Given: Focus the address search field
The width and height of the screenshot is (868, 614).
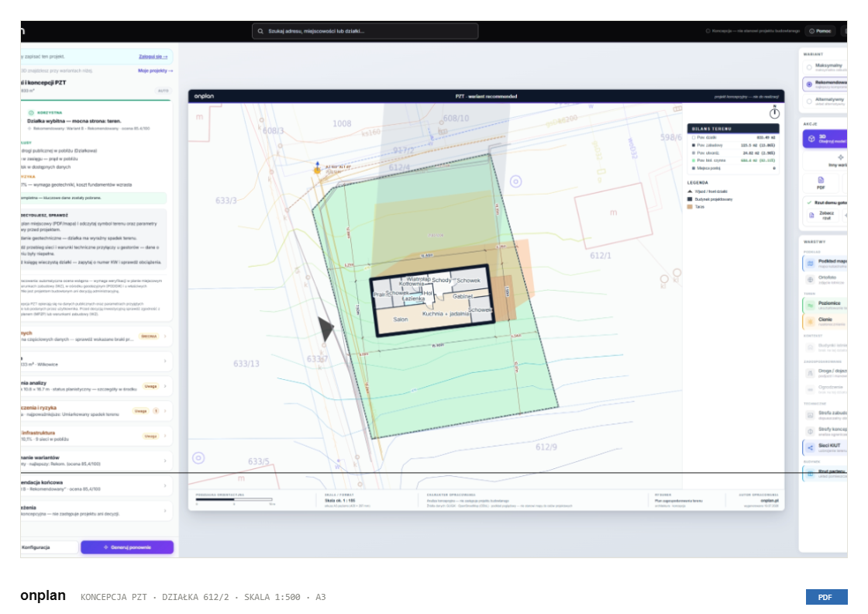Looking at the screenshot, I should [365, 31].
